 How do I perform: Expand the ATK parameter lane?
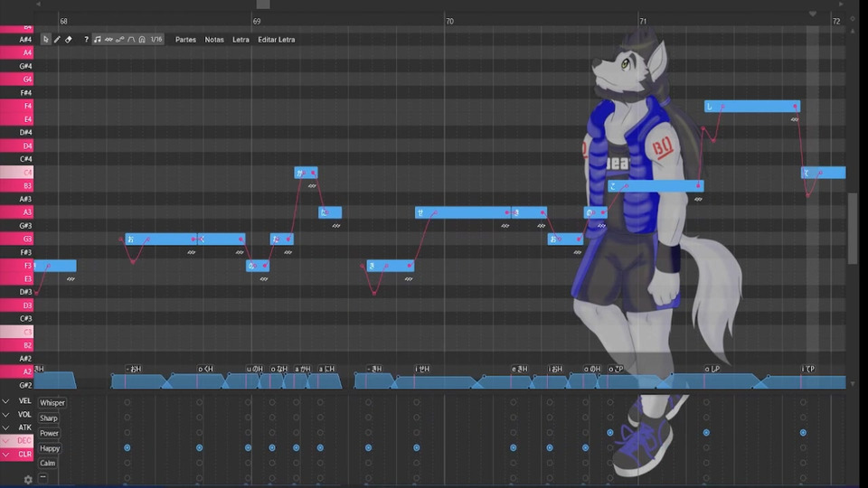tap(5, 427)
